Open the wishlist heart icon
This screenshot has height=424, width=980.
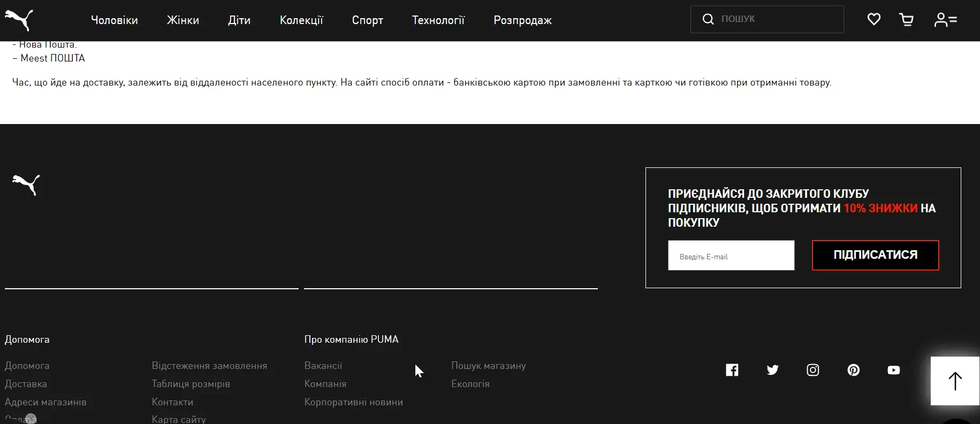(x=873, y=20)
